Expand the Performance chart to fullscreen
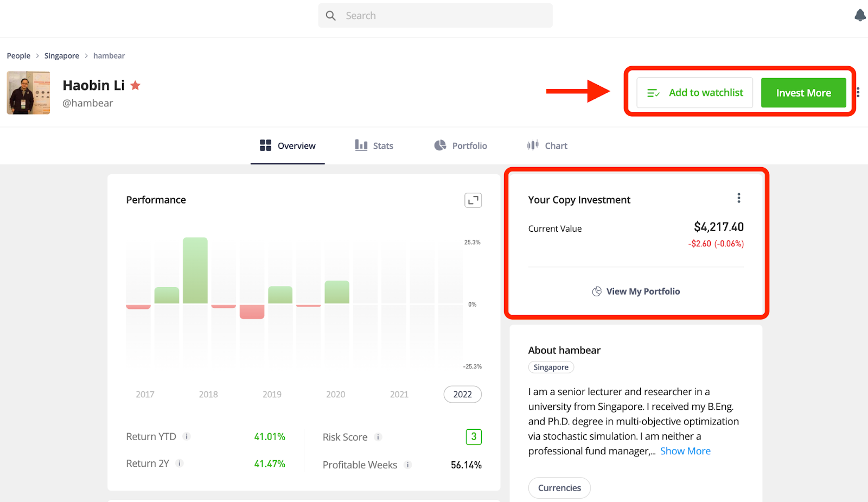 click(473, 200)
